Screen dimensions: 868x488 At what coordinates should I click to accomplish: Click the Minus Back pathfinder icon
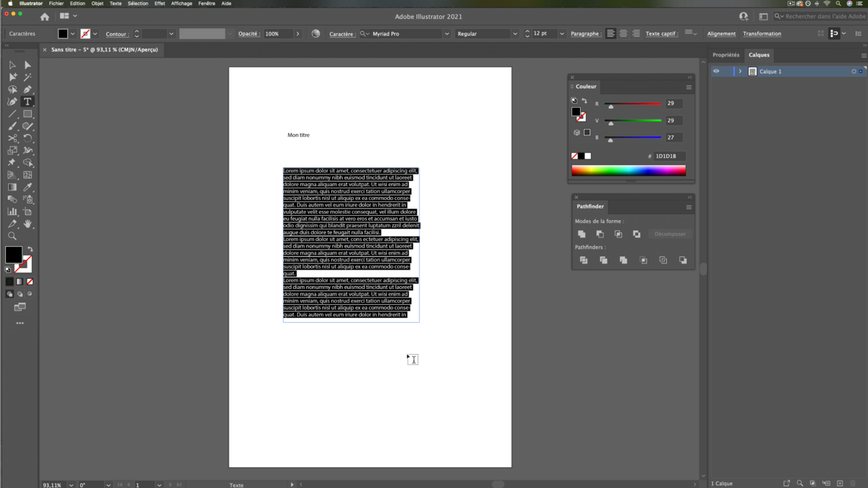coord(682,260)
